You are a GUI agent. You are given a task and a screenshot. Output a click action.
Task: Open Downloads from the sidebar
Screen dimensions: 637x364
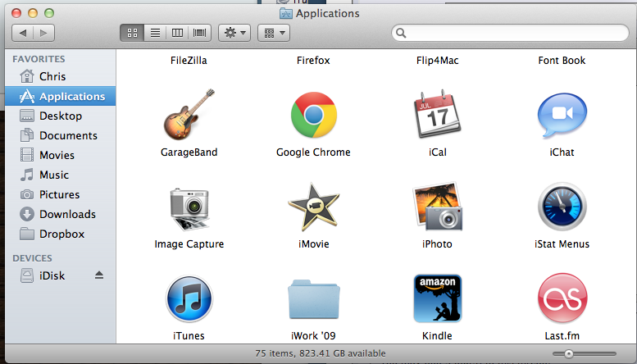(60, 214)
